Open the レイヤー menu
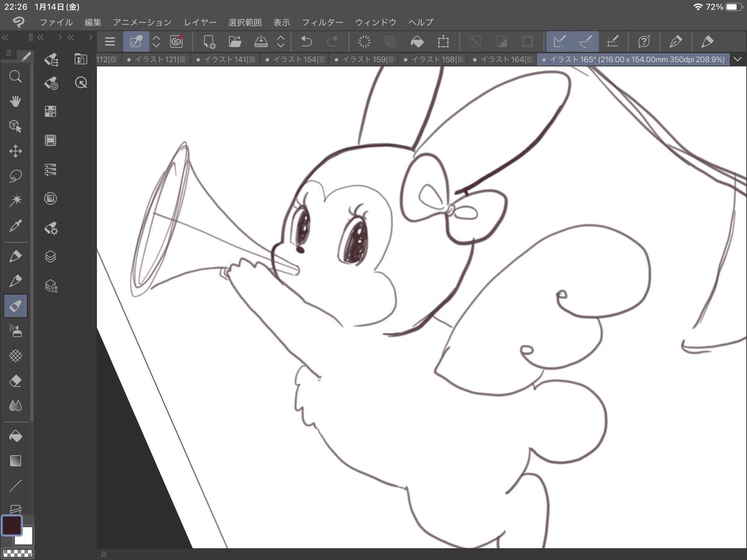Viewport: 747px width, 560px height. 200,22
